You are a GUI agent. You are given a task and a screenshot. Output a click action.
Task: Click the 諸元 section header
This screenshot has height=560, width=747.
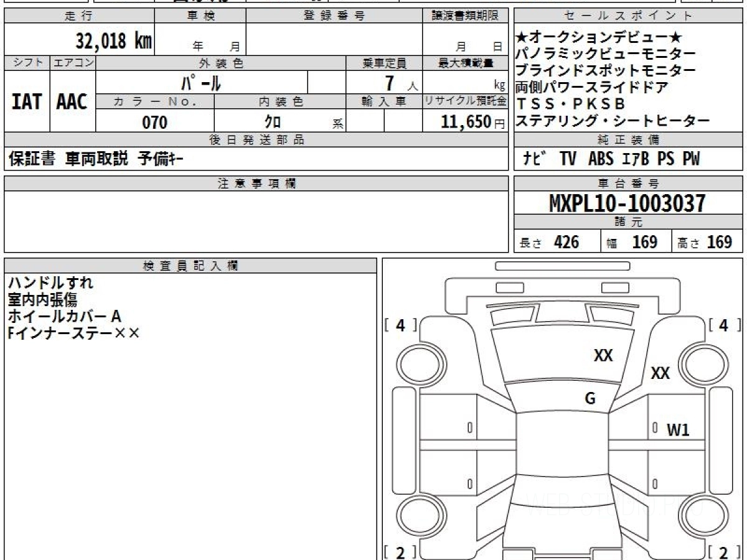(629, 222)
